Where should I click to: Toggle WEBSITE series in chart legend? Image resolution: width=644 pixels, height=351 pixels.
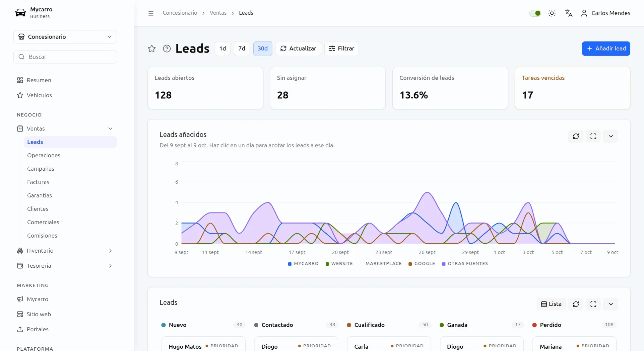[339, 264]
